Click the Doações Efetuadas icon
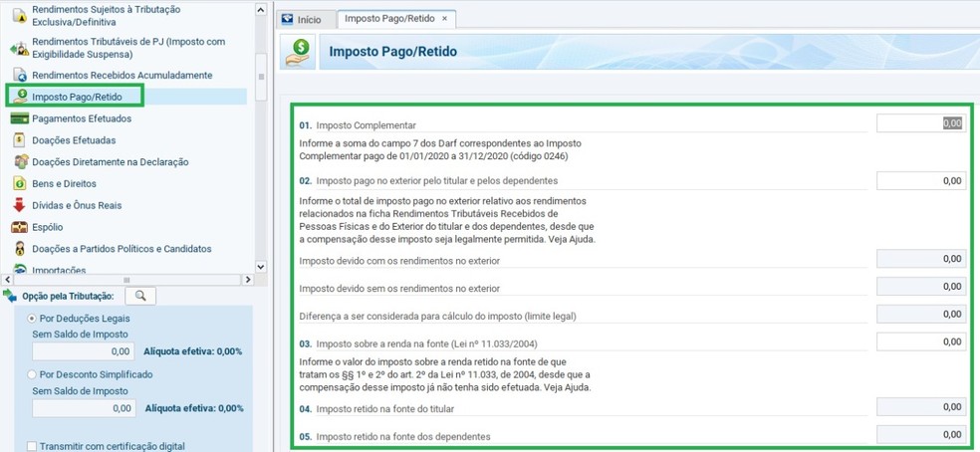The image size is (980, 452). (19, 140)
